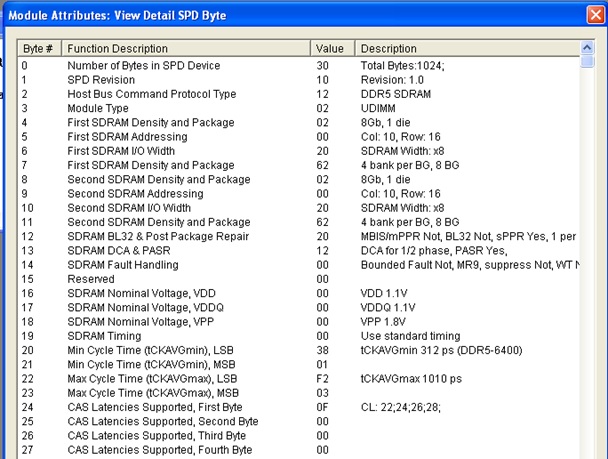Select the 'Module Type' row
The height and width of the screenshot is (459, 608).
click(x=299, y=108)
